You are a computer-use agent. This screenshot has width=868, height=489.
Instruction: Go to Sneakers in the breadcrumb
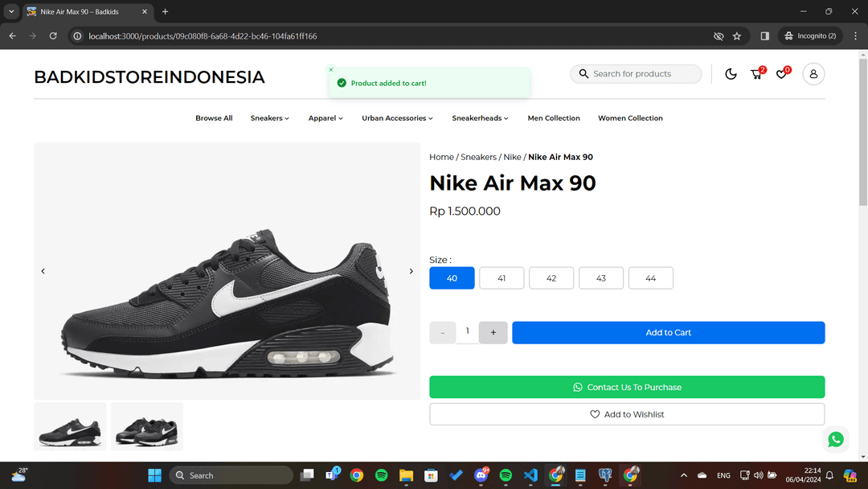click(478, 158)
